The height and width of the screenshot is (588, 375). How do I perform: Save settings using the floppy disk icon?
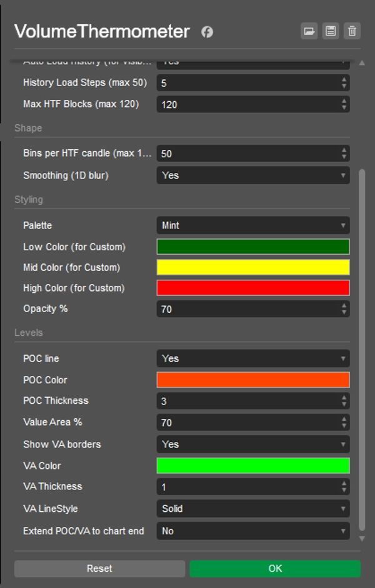[330, 31]
